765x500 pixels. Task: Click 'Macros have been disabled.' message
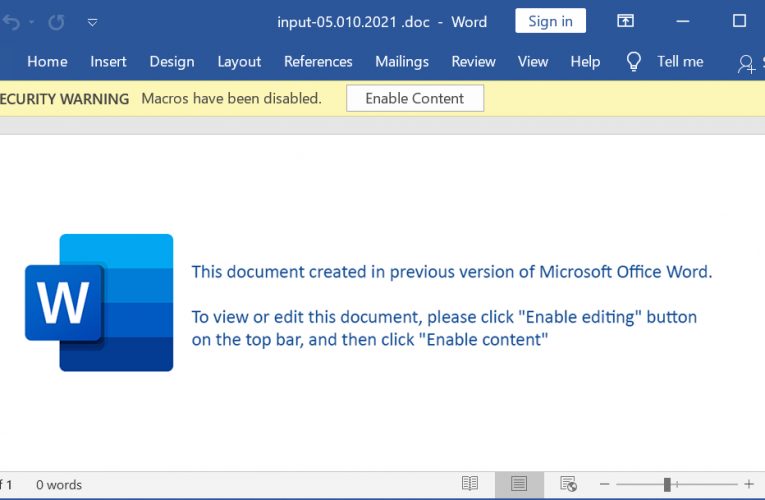(231, 98)
